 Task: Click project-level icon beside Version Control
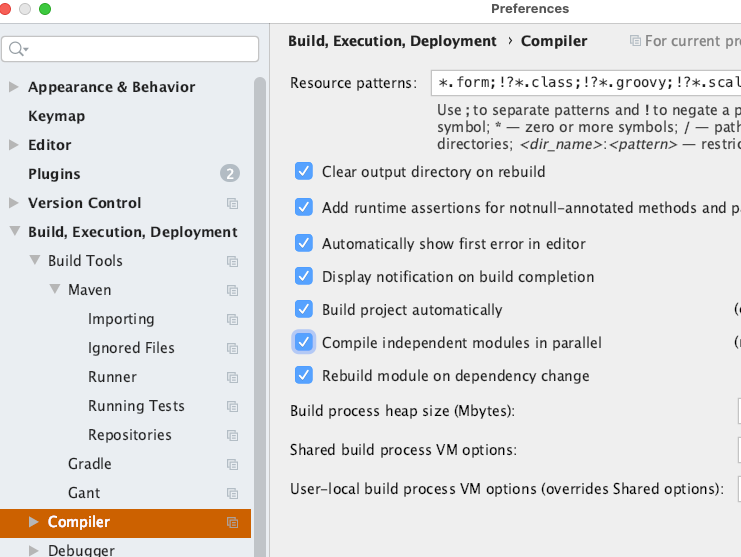(232, 203)
